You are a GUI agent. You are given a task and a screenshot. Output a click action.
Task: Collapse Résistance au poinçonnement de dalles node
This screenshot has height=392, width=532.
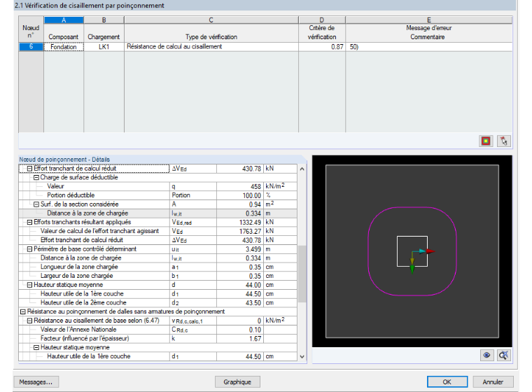point(22,311)
